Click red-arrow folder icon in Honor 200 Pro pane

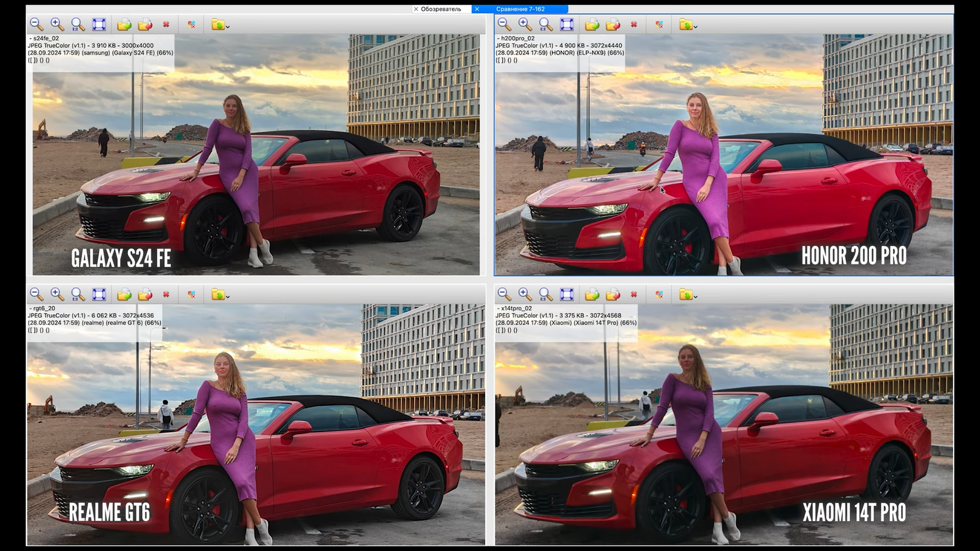(613, 24)
